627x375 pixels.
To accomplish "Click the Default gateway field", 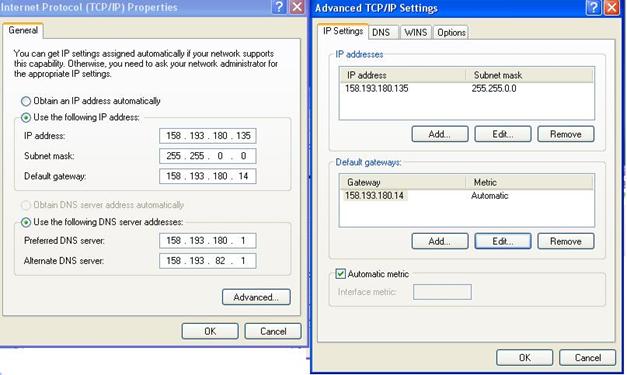I will click(x=208, y=176).
